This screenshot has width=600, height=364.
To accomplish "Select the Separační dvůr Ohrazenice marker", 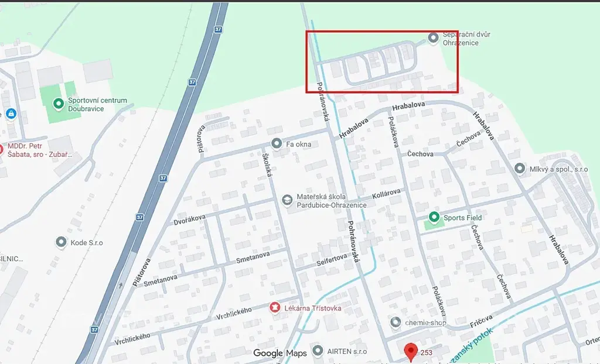I will tap(433, 38).
